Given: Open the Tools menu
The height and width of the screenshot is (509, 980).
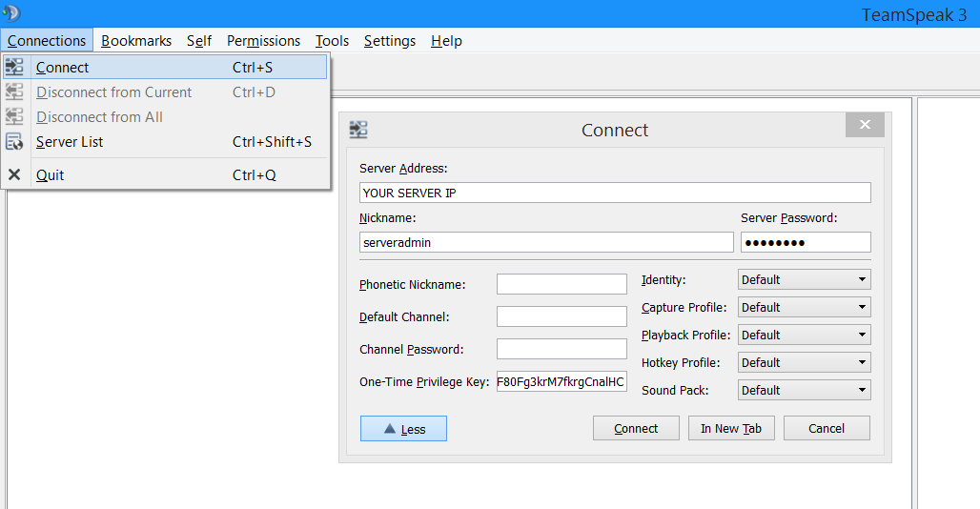Looking at the screenshot, I should pyautogui.click(x=332, y=41).
